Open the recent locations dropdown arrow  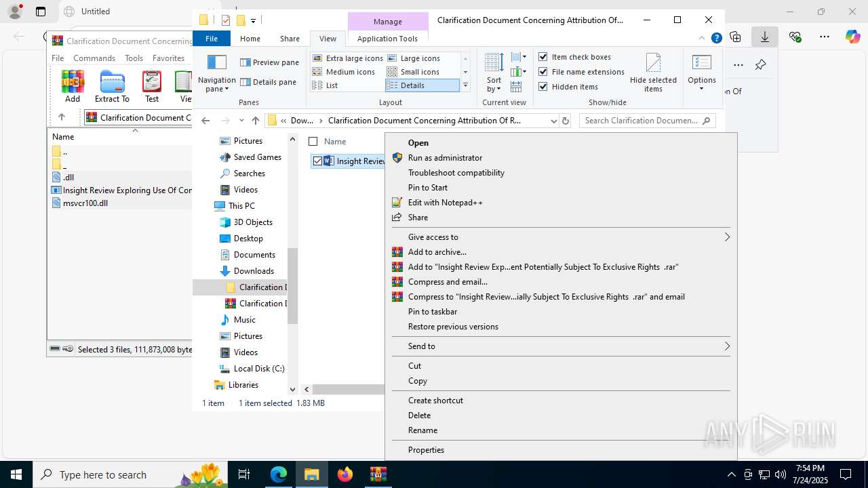[241, 121]
